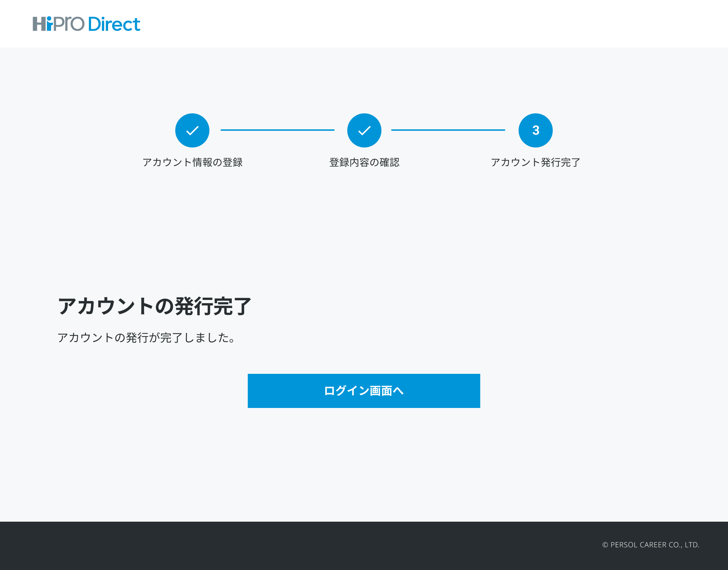Click the step 3 number circle
Image resolution: width=728 pixels, height=570 pixels.
coord(535,130)
